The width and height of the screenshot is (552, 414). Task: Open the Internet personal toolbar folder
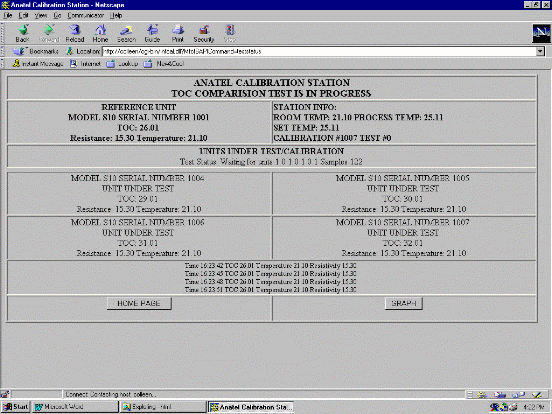click(x=85, y=64)
